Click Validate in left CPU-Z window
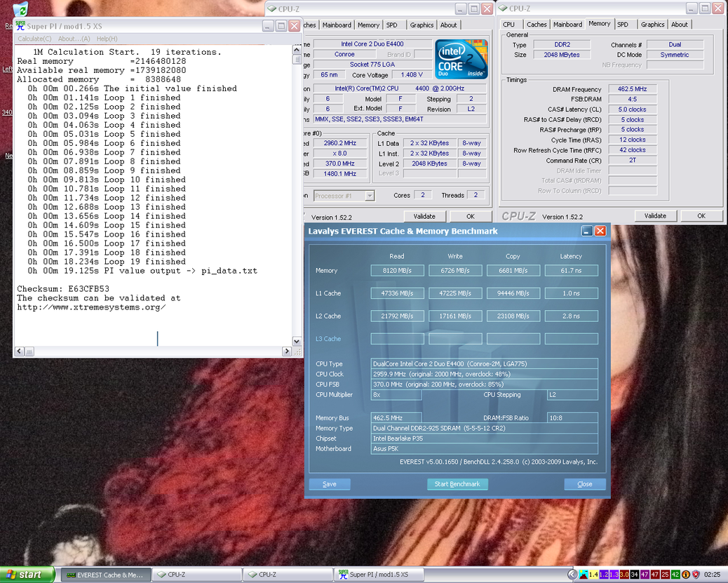The height and width of the screenshot is (583, 728). (x=424, y=217)
